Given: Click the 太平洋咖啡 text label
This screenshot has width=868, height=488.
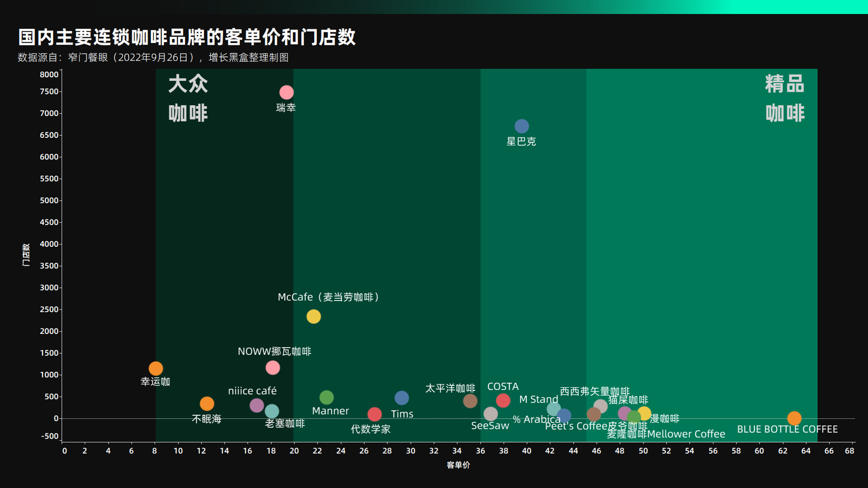Looking at the screenshot, I should pyautogui.click(x=450, y=388).
